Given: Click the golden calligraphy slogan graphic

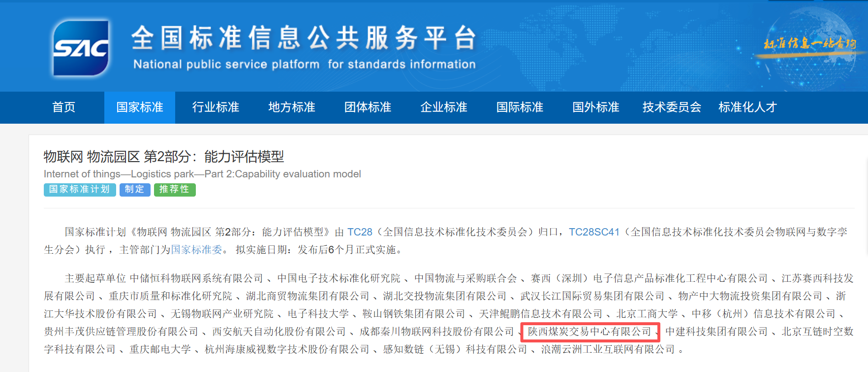Looking at the screenshot, I should click(x=809, y=44).
